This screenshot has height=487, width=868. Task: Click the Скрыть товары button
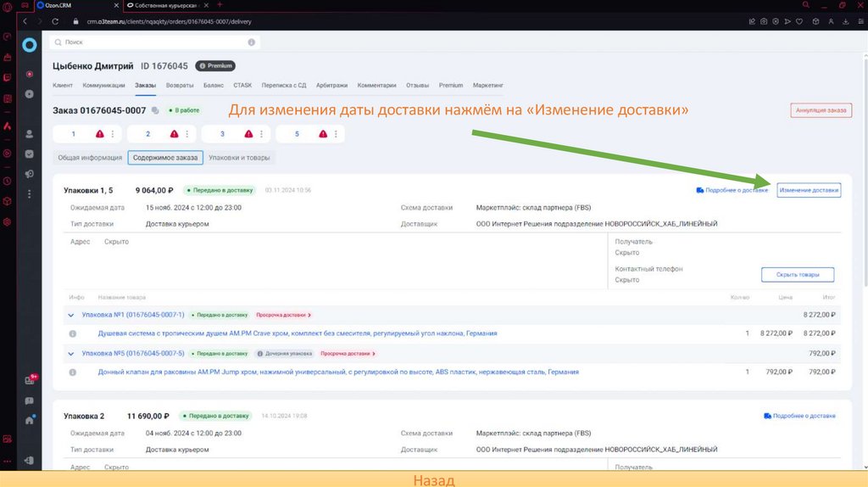click(x=797, y=275)
